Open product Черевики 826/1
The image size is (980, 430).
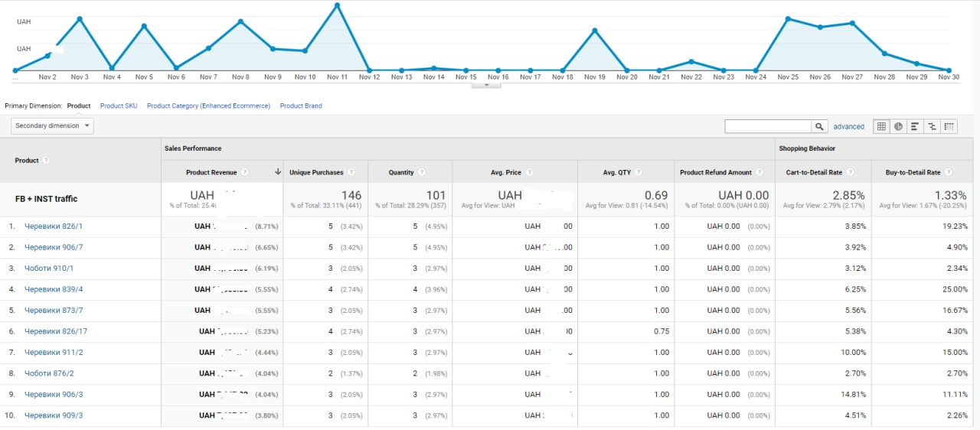point(54,226)
